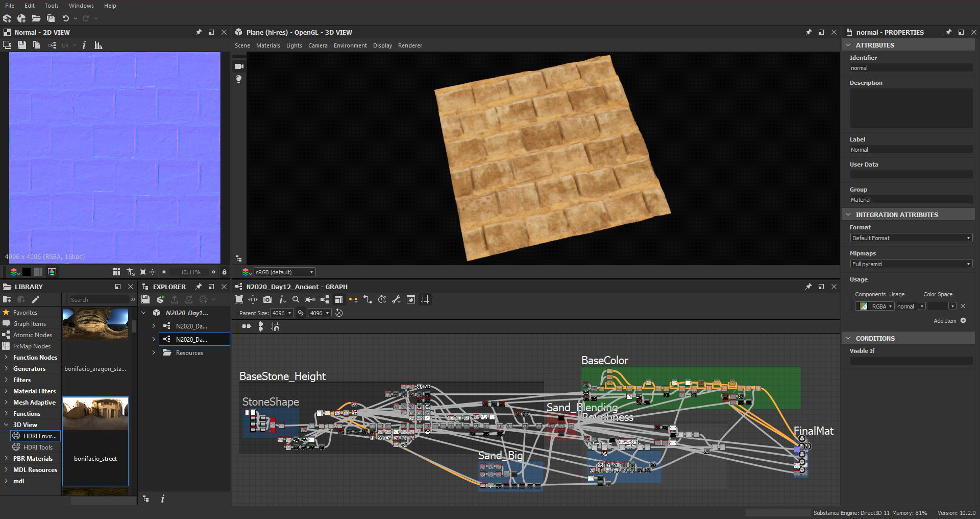The width and height of the screenshot is (980, 519).
Task: Open the Format dropdown
Action: (x=911, y=238)
